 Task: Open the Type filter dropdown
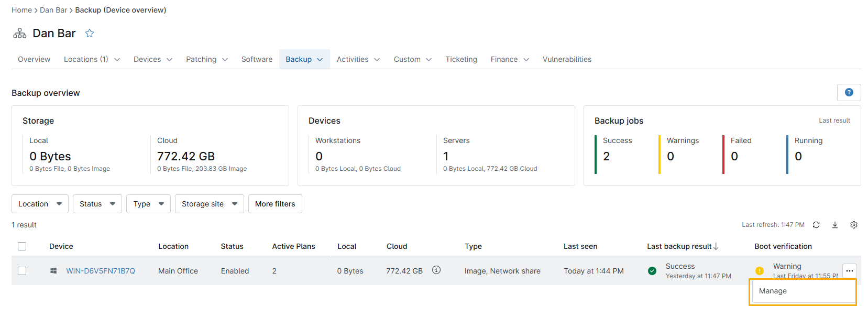(148, 204)
